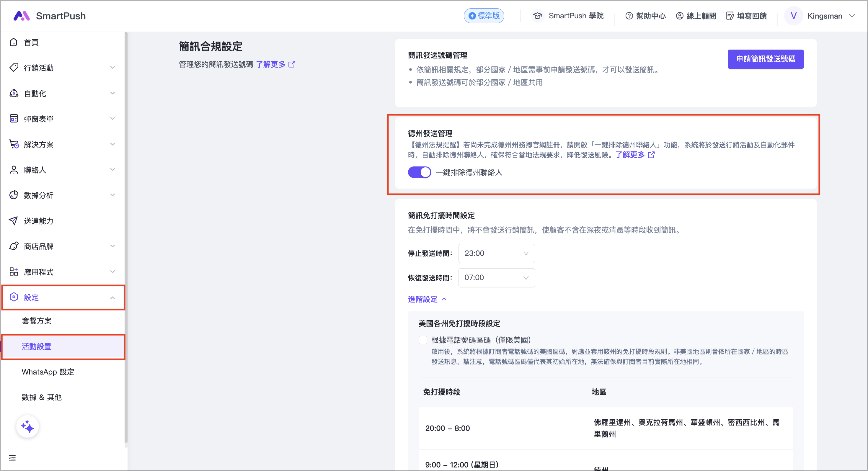Expand 解決方案 menu chevron
The height and width of the screenshot is (471, 868).
click(x=112, y=144)
